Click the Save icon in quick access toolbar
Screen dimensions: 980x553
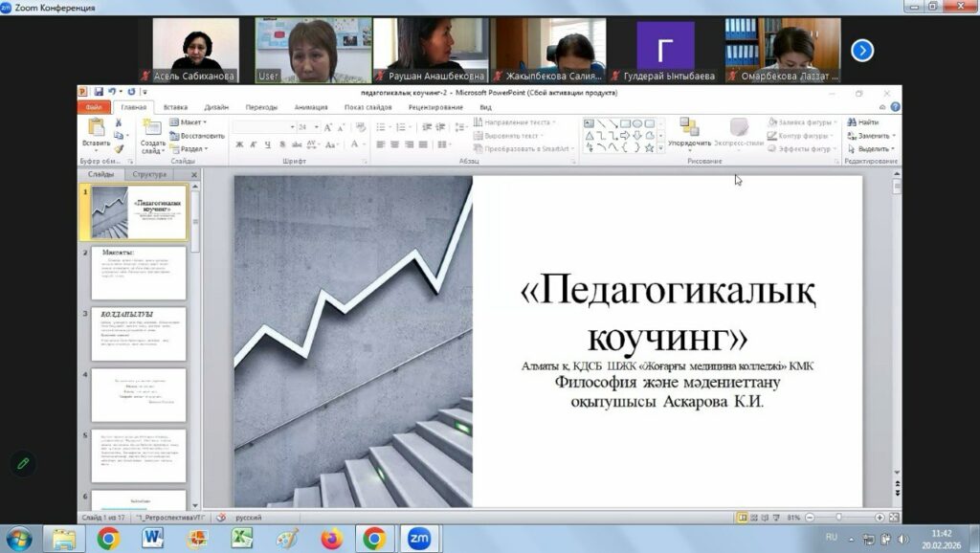tap(99, 93)
